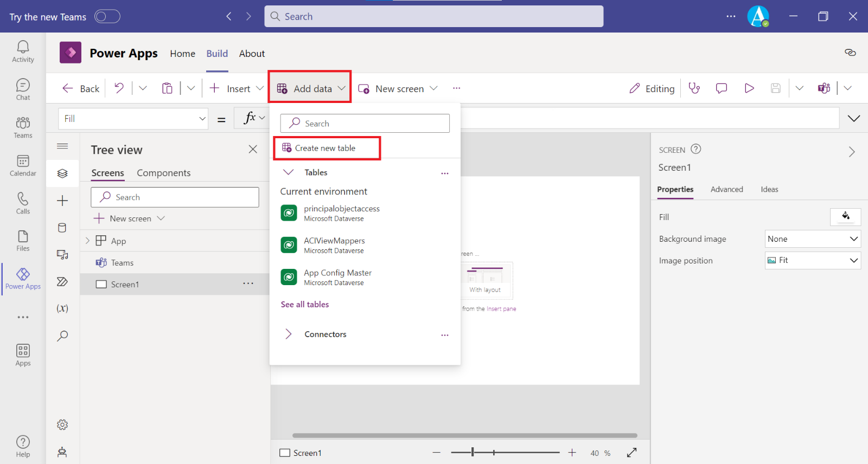The height and width of the screenshot is (464, 868).
Task: Click the fill color paint bucket swatch
Action: click(x=845, y=217)
